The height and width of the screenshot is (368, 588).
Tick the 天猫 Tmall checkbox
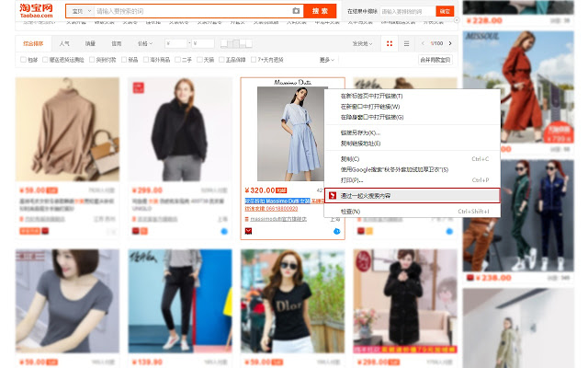(x=199, y=60)
